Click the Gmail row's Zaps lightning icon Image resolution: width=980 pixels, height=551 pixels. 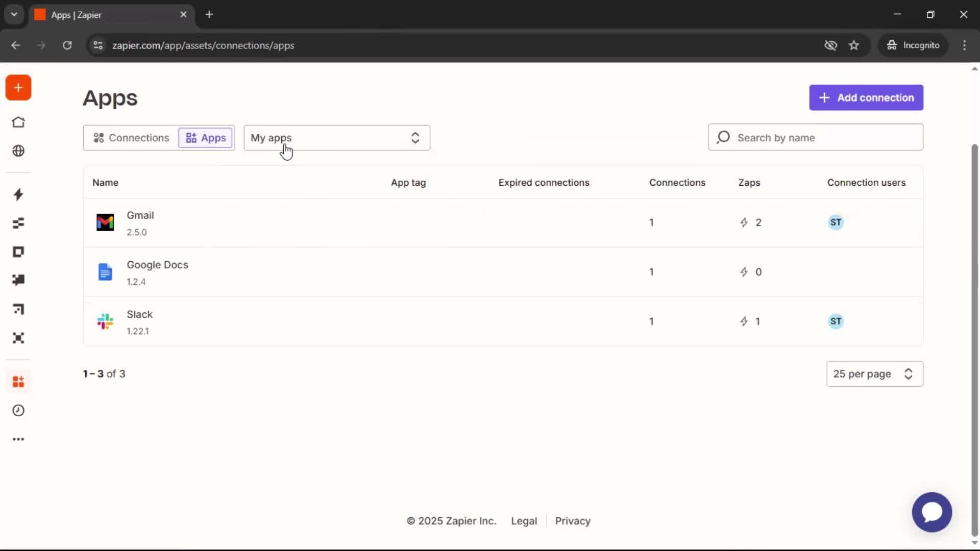(744, 222)
